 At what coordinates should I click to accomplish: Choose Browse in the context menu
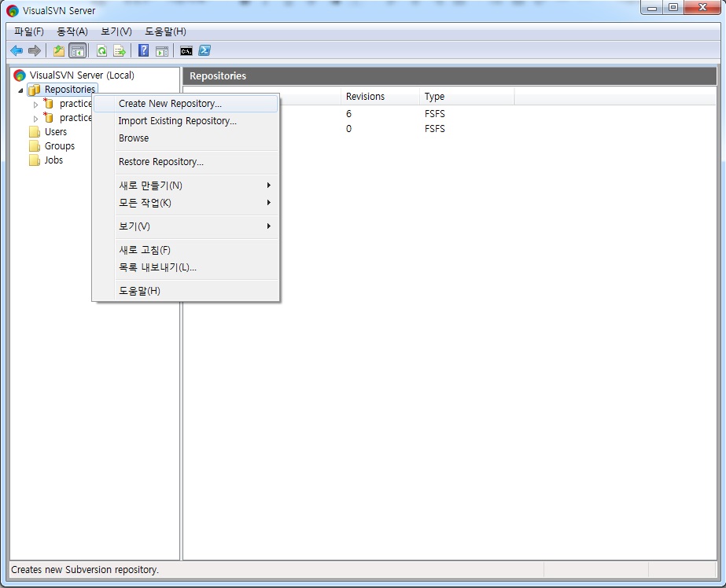186,138
